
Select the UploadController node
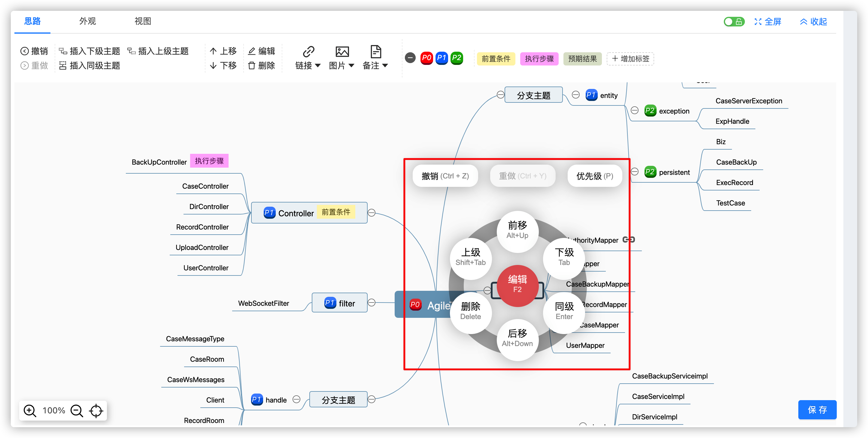(x=202, y=247)
